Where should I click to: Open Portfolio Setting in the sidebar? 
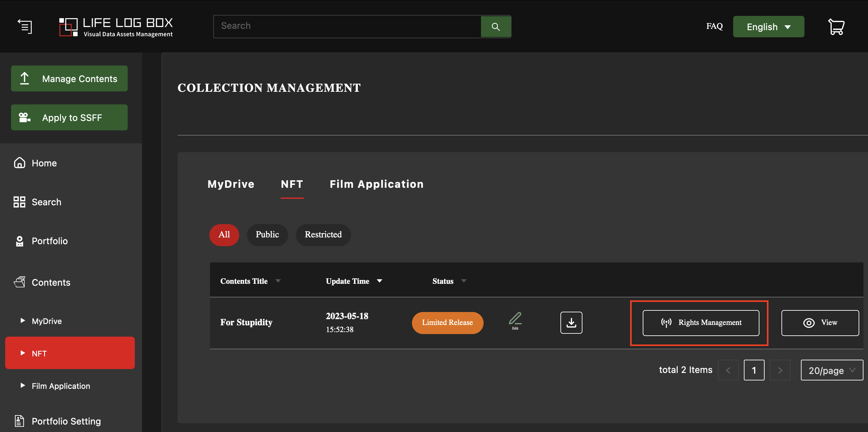[x=57, y=421]
